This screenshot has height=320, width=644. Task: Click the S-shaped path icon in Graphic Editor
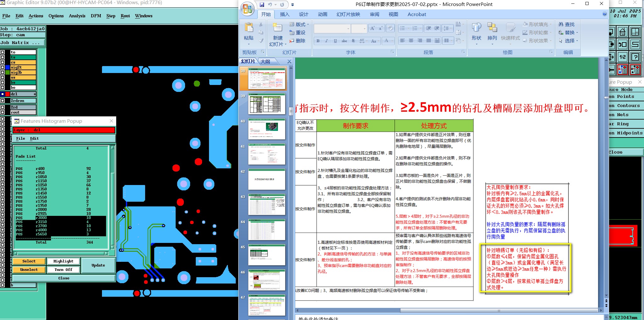point(635,44)
